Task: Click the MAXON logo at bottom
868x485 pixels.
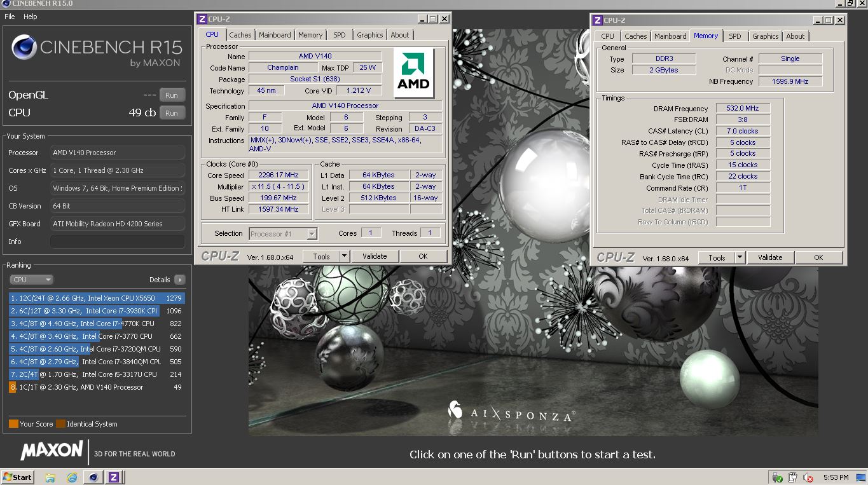Action: pyautogui.click(x=52, y=451)
